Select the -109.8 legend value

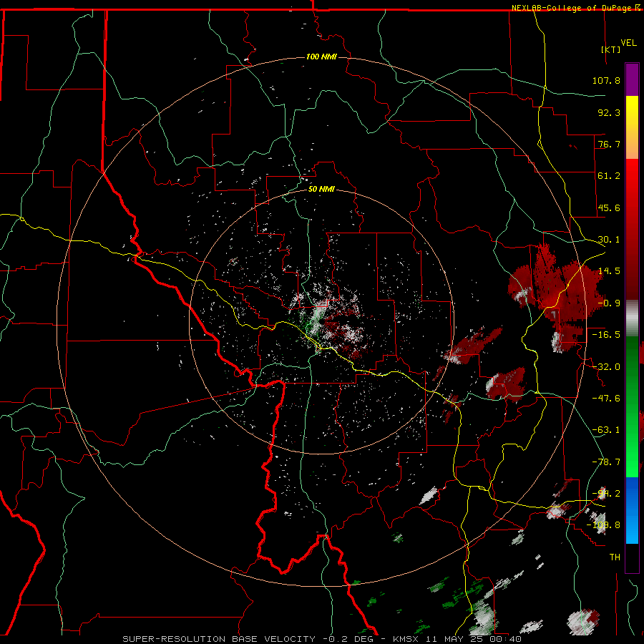click(x=603, y=525)
